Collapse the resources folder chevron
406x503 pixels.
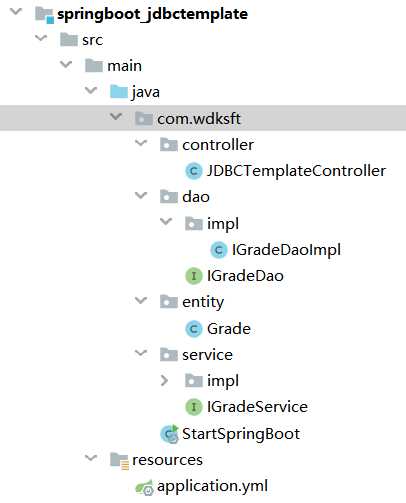(x=91, y=458)
